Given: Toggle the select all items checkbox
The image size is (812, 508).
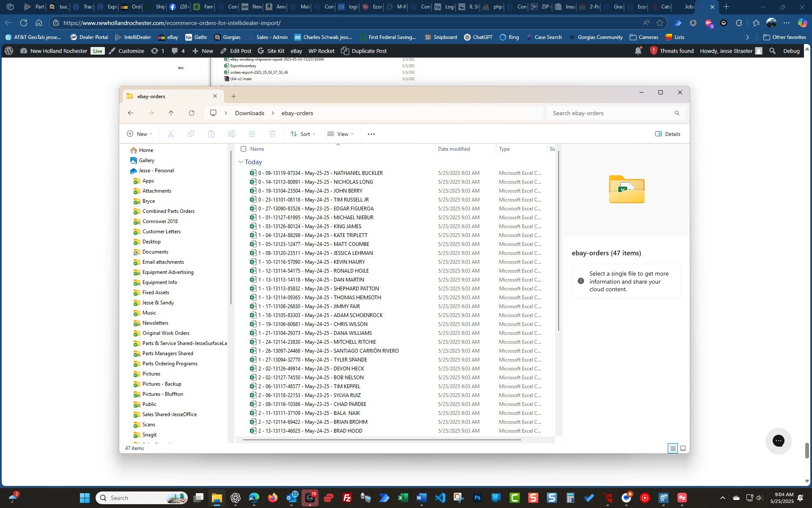Looking at the screenshot, I should (x=243, y=149).
